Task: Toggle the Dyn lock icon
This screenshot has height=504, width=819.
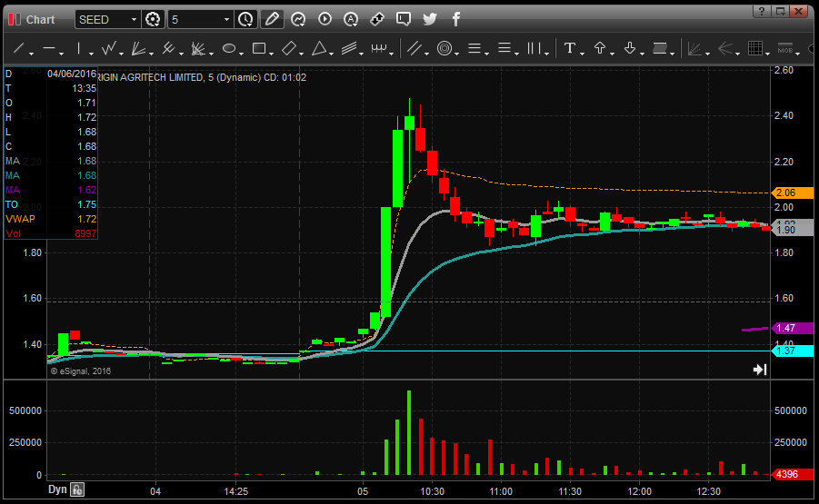Action: coord(77,489)
